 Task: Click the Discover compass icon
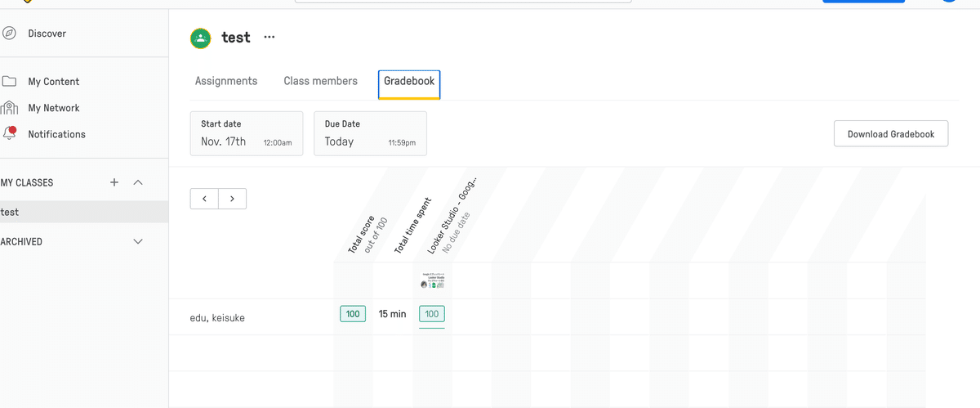(x=10, y=34)
